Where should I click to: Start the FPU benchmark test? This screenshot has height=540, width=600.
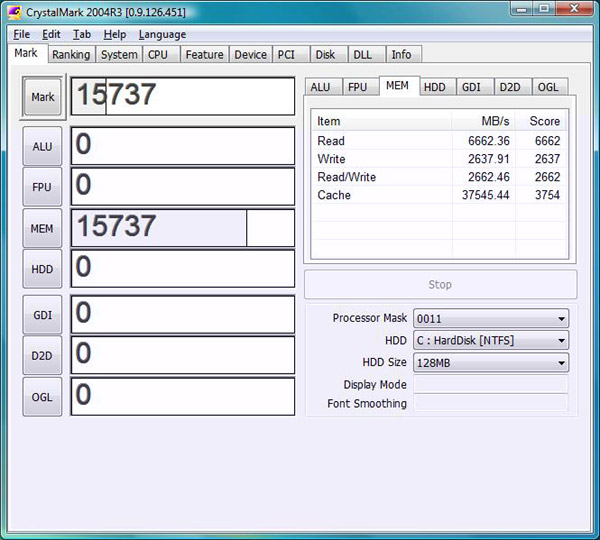(42, 187)
